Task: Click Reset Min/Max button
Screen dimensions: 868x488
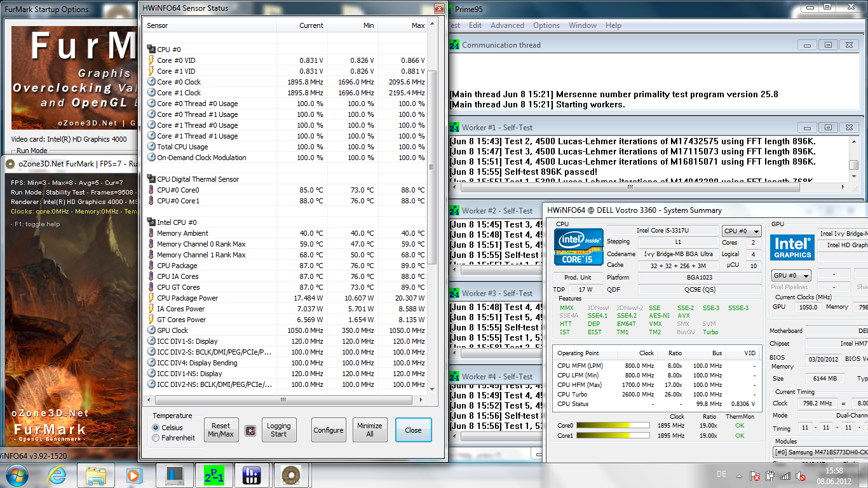Action: pyautogui.click(x=221, y=430)
